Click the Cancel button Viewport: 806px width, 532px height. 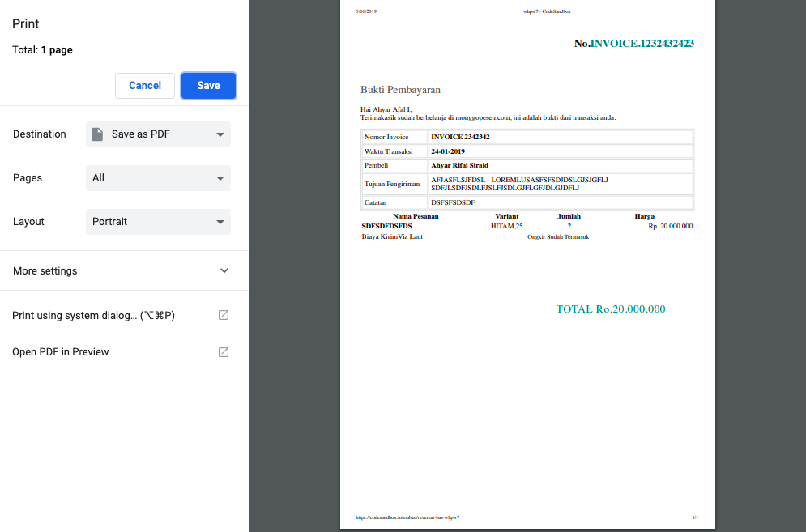pyautogui.click(x=145, y=85)
